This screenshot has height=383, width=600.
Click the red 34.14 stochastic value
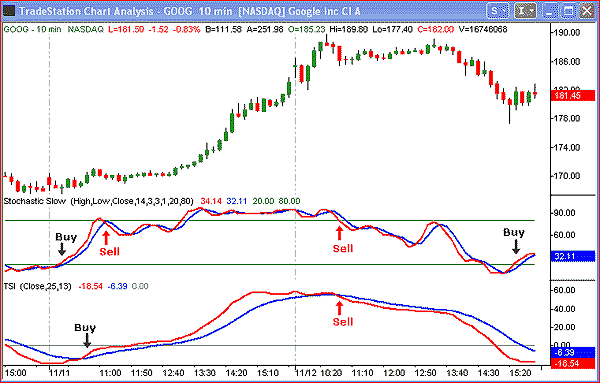[211, 201]
